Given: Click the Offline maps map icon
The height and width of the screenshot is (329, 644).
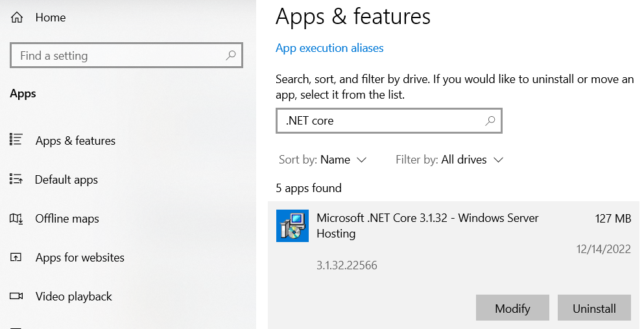Looking at the screenshot, I should coord(16,218).
